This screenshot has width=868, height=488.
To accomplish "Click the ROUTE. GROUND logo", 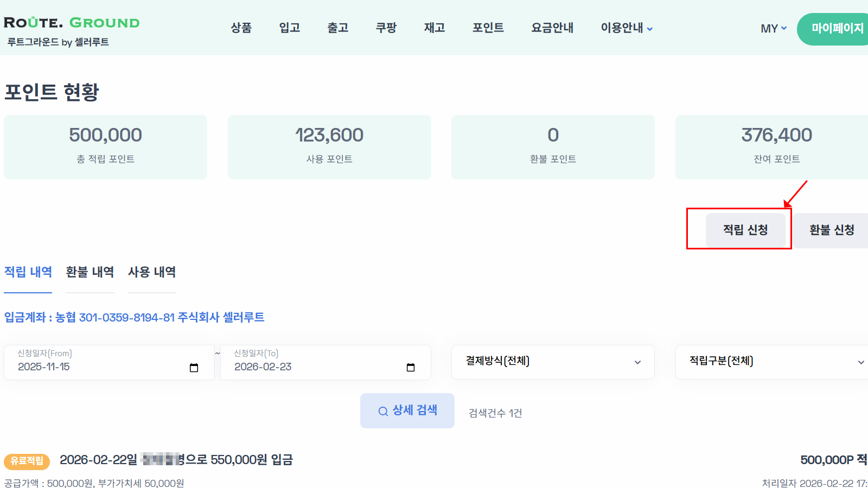I will (x=71, y=23).
